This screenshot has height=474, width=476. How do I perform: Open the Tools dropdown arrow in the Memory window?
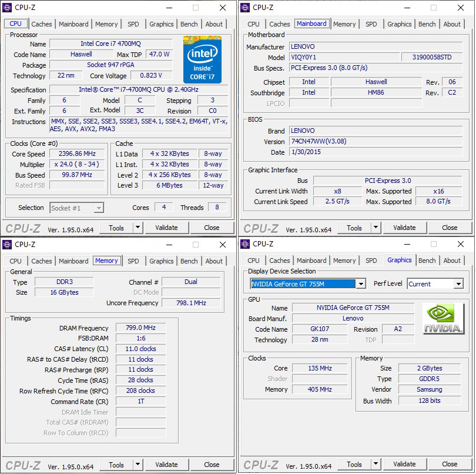138,464
